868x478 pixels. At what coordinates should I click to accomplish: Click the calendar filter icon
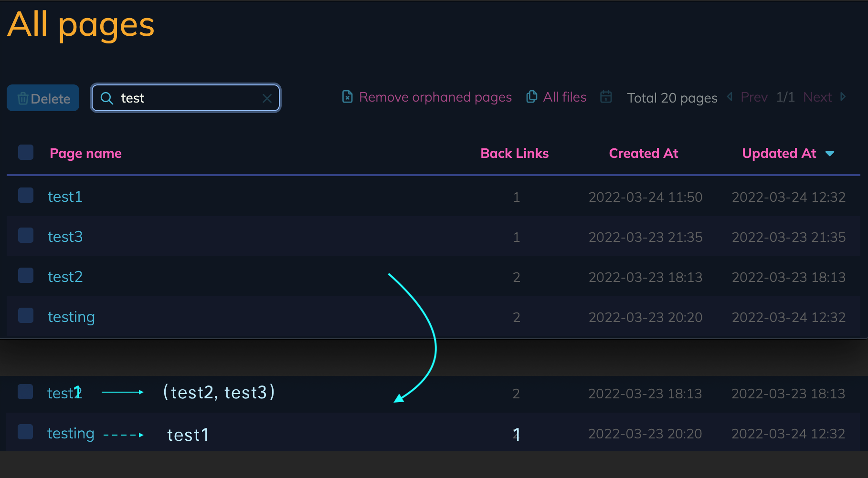click(x=606, y=97)
